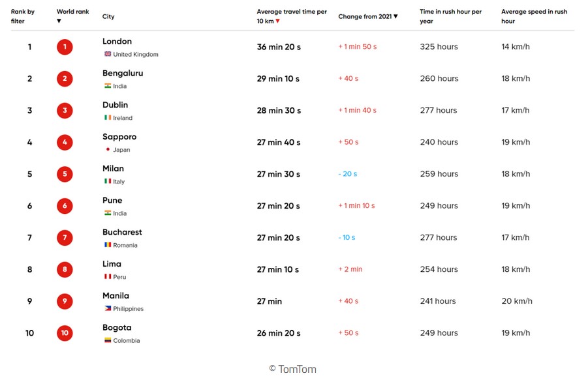
Task: Click the United Kingdom flag icon
Action: [108, 54]
